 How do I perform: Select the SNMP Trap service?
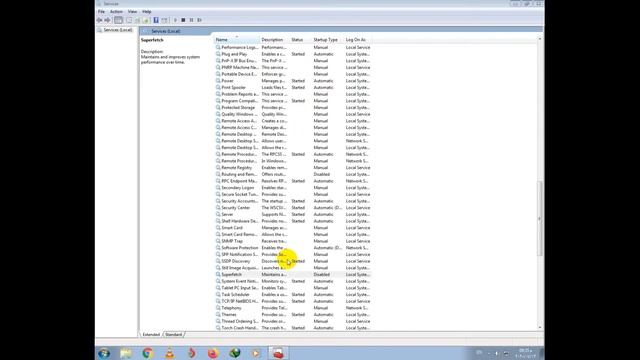pyautogui.click(x=293, y=241)
